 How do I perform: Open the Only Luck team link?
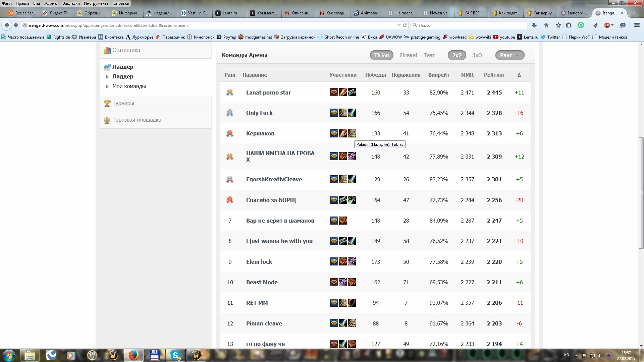point(259,113)
